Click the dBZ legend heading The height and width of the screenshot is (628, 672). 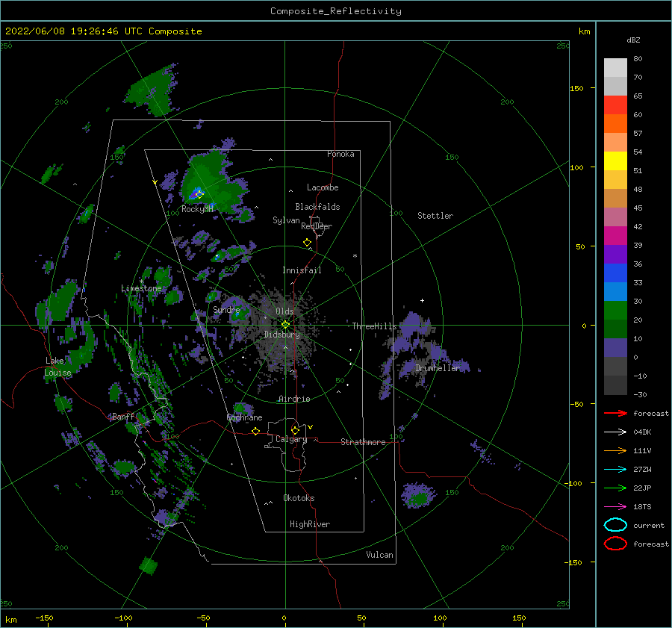(633, 40)
